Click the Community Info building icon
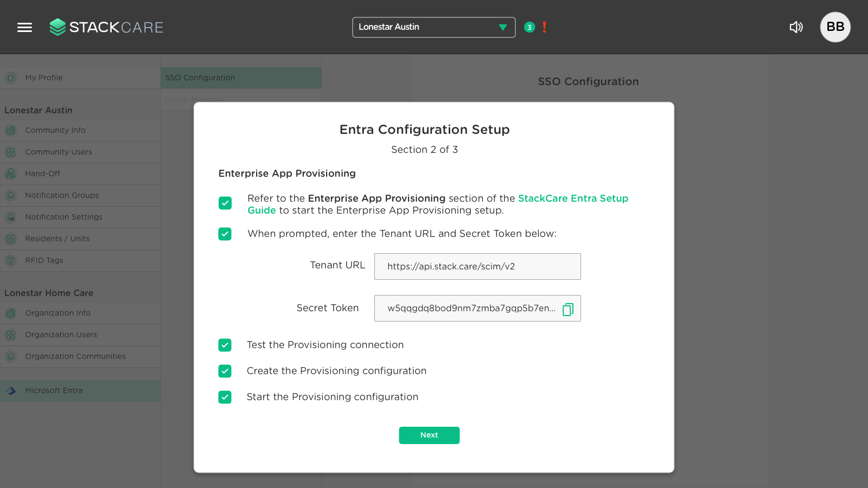Viewport: 868px width, 488px height. (x=11, y=131)
